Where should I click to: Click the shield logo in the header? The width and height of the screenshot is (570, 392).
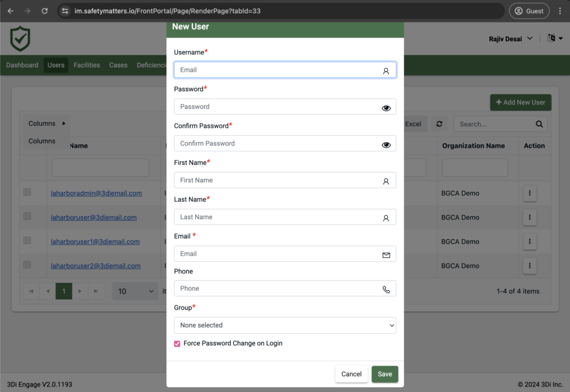coord(20,38)
